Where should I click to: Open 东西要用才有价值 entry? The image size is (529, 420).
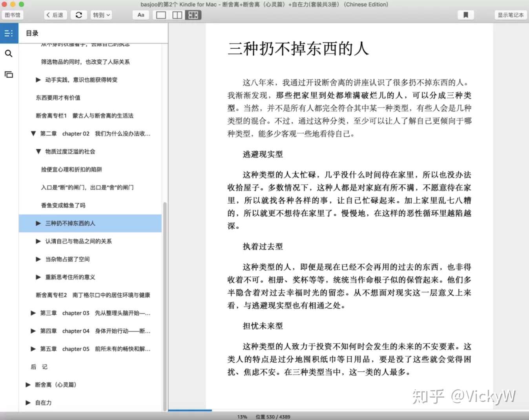tap(58, 98)
